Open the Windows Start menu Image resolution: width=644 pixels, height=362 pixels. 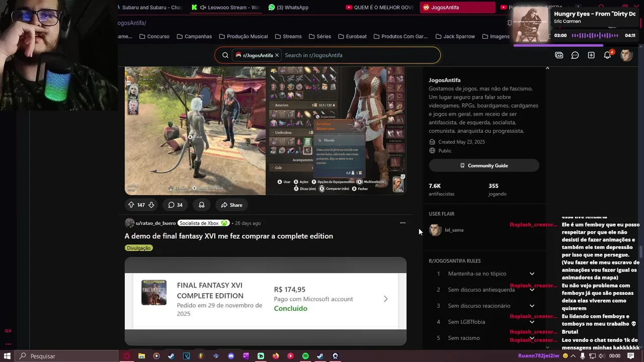[8, 356]
